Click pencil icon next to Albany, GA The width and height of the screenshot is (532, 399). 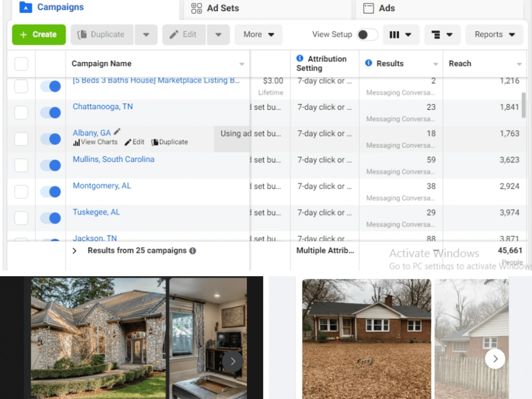coord(117,131)
